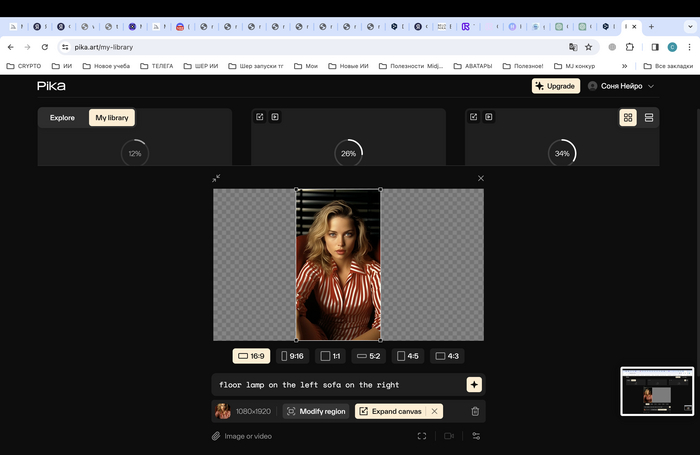The image size is (700, 455).
Task: Choose the 1:1 aspect ratio
Action: (x=330, y=356)
